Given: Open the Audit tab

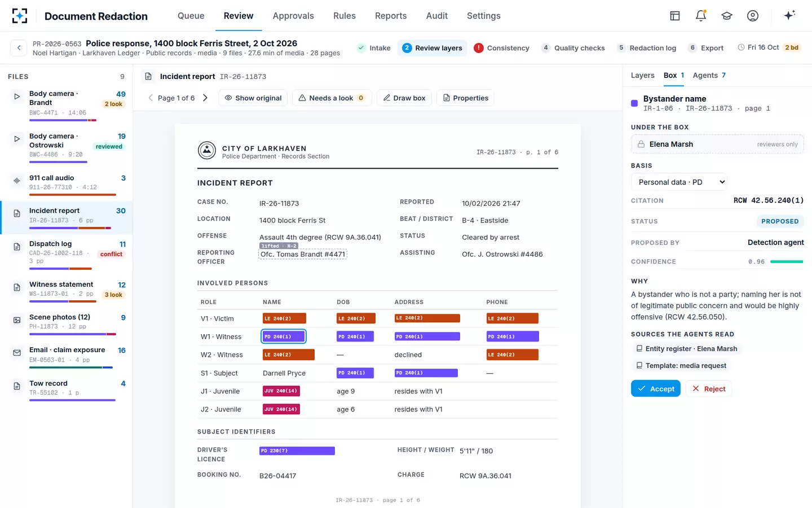Looking at the screenshot, I should coord(437,16).
